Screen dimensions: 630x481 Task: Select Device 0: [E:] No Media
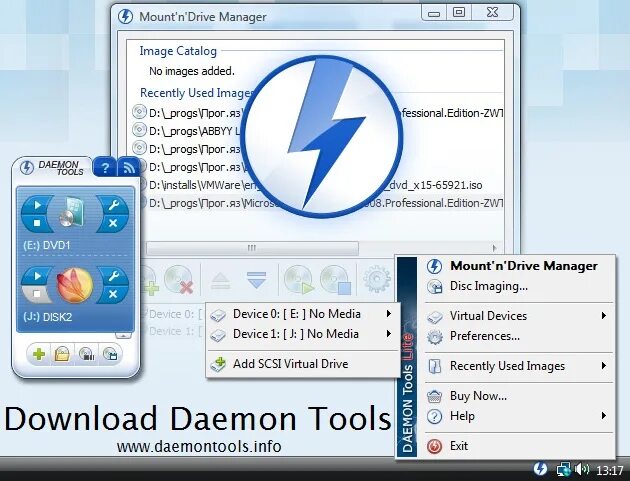303,314
